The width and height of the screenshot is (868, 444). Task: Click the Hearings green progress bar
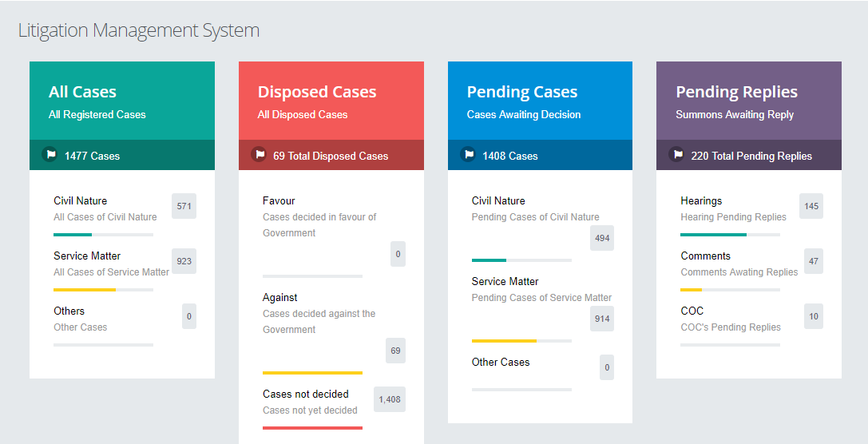point(713,235)
